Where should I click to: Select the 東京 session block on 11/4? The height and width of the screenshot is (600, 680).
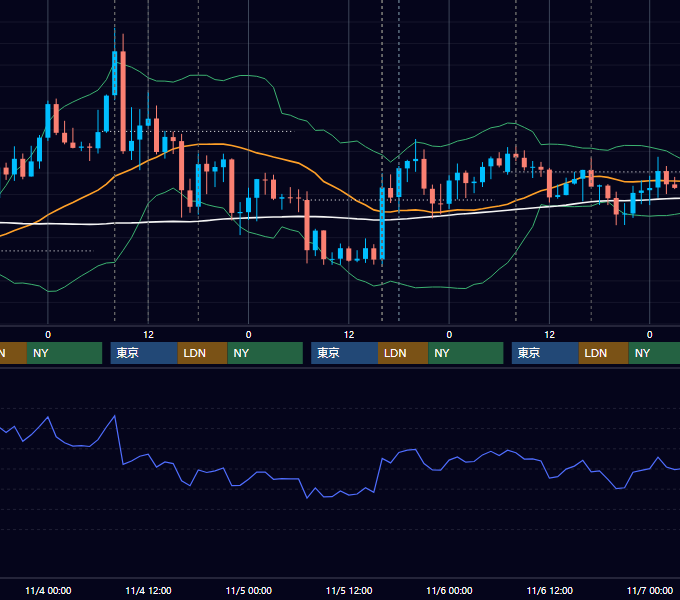144,353
